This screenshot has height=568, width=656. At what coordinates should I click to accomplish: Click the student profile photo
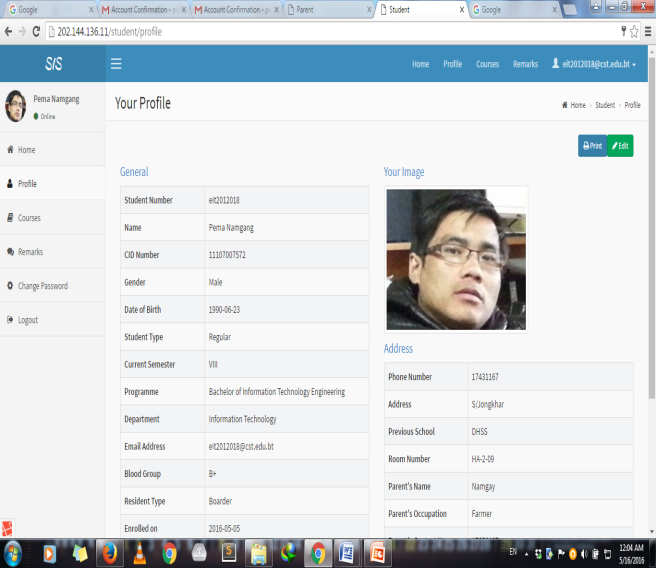pos(455,259)
